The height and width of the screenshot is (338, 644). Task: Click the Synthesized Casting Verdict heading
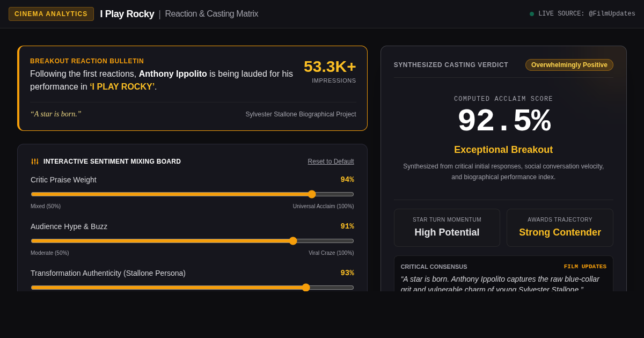click(451, 65)
